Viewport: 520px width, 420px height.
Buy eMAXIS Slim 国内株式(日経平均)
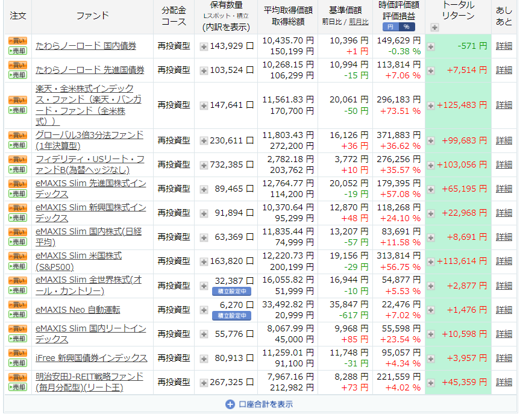point(17,232)
